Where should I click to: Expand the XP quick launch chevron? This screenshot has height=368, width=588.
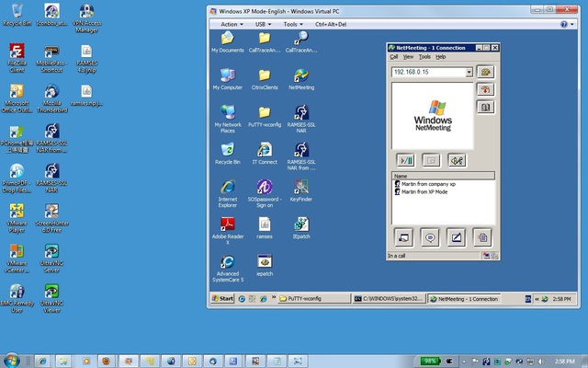point(274,297)
